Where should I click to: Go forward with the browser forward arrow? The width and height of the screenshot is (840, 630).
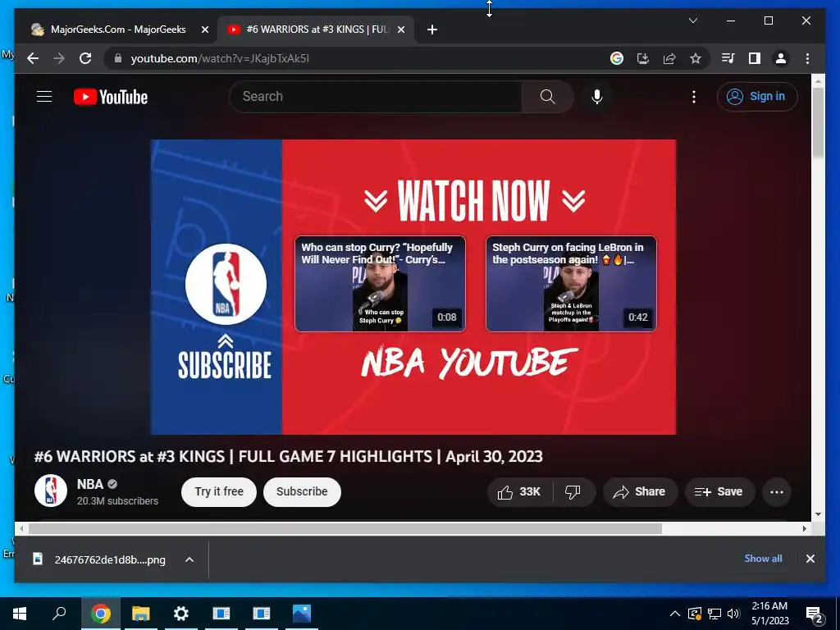[59, 58]
